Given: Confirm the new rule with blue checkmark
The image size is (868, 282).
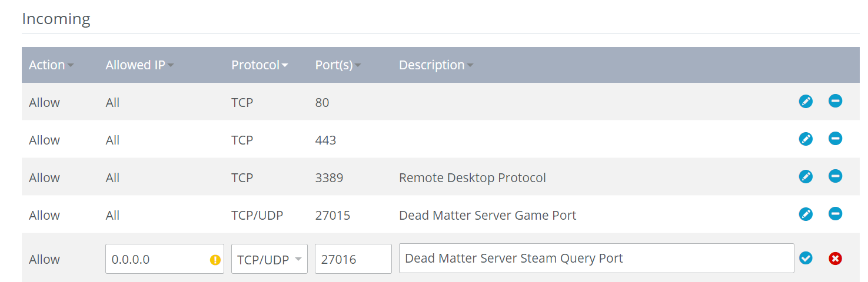Looking at the screenshot, I should coord(806,258).
